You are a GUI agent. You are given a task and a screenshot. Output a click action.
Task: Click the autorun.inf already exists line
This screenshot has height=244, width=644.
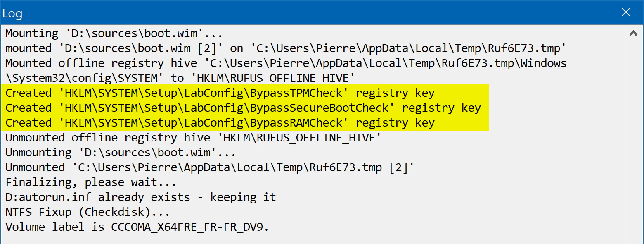pyautogui.click(x=140, y=197)
